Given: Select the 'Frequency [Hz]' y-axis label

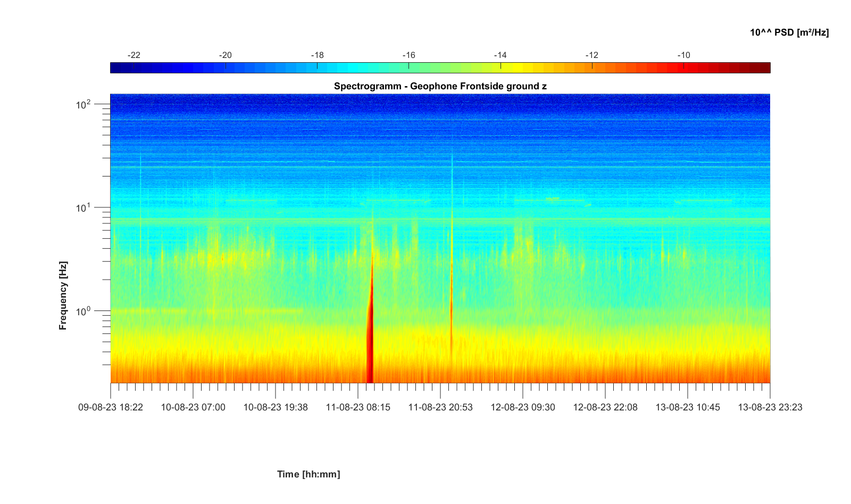Looking at the screenshot, I should tap(63, 296).
